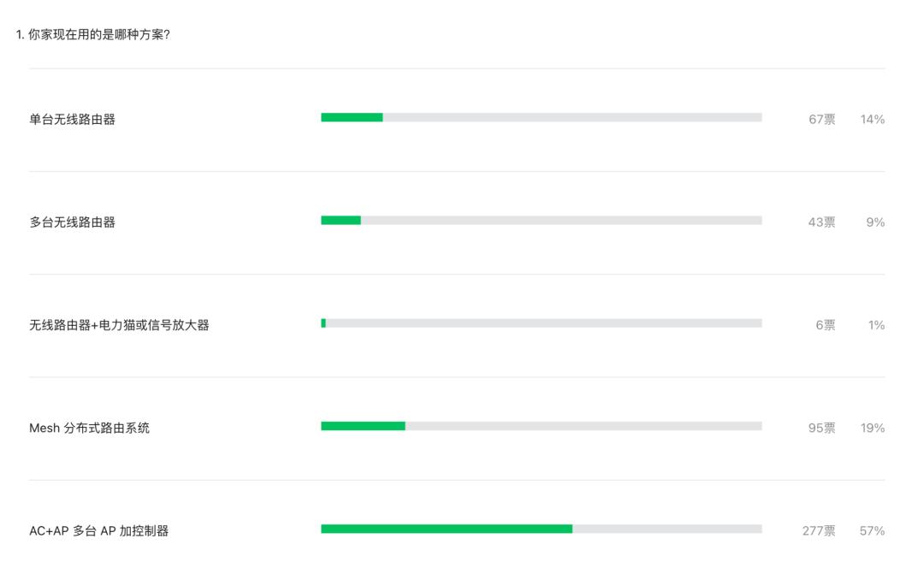Click the 277票 vote count
924x568 pixels.
coord(819,531)
